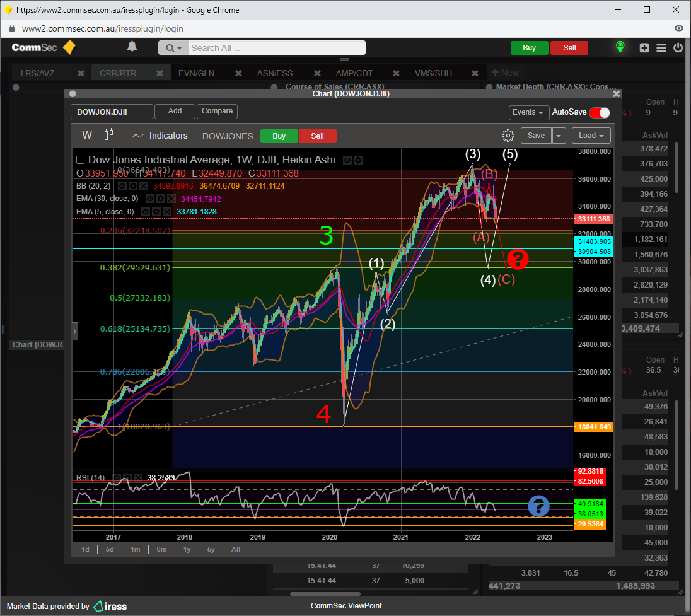Switch to the LRS/AVZ tab
The width and height of the screenshot is (691, 616).
pyautogui.click(x=37, y=73)
